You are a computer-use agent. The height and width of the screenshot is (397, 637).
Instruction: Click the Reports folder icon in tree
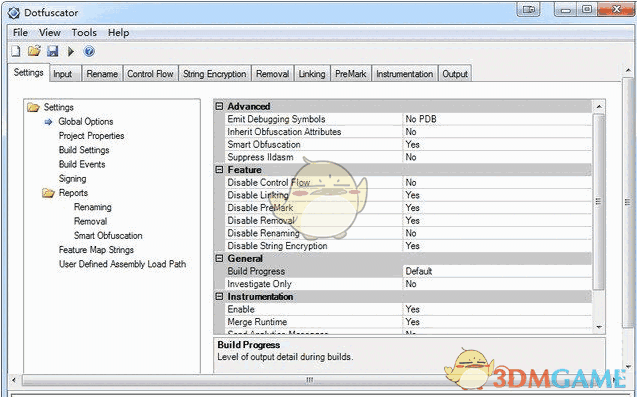tap(48, 193)
